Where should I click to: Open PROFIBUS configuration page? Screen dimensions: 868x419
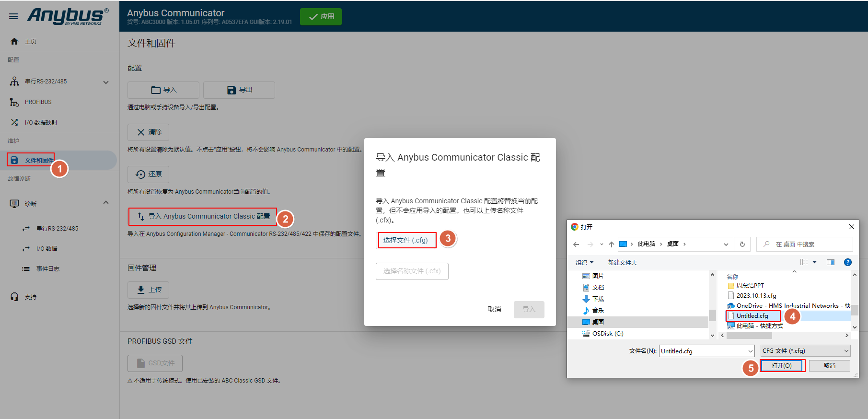coord(38,102)
